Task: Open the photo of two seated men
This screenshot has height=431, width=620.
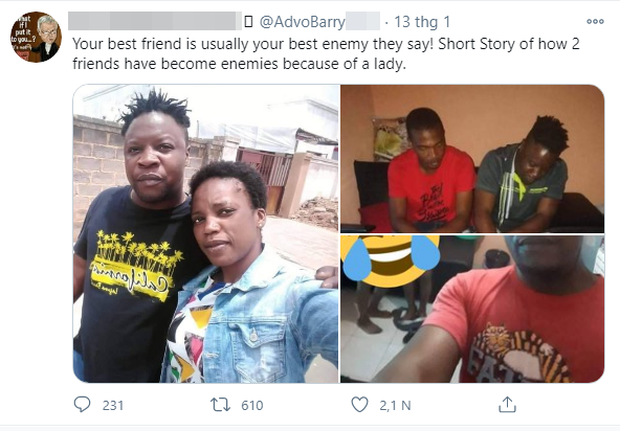Action: point(471,158)
